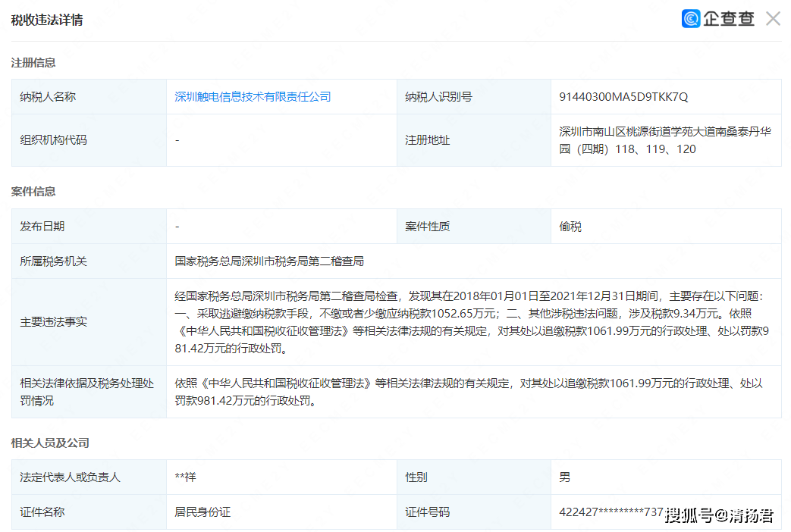
Task: Click the legal representative name **祥
Action: [185, 477]
